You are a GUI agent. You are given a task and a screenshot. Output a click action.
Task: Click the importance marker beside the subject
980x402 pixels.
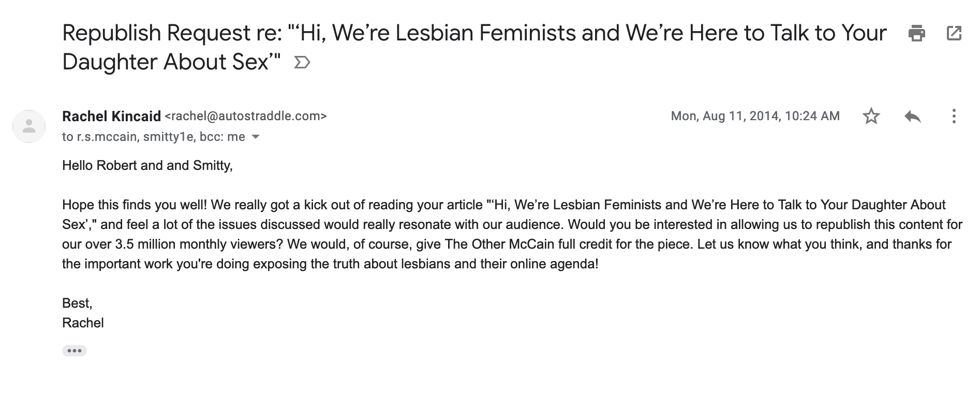coord(302,63)
